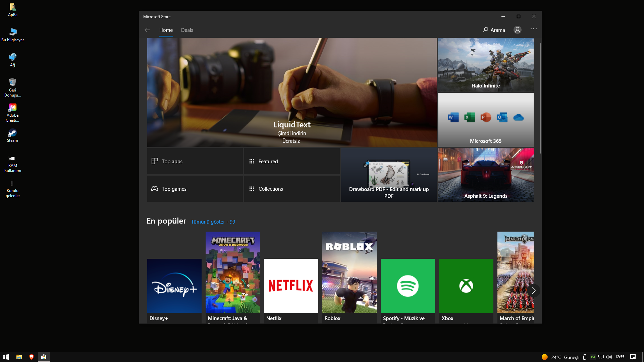The image size is (644, 362).
Task: Open the NVIDIA tray icon
Action: click(593, 357)
